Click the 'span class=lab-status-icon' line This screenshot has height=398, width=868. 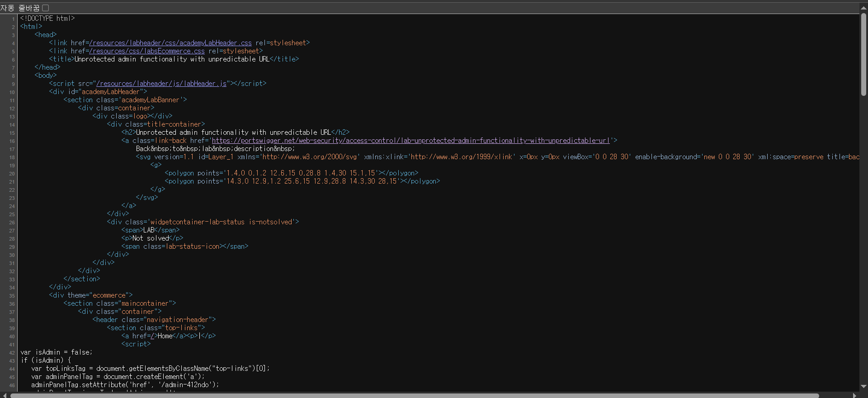click(x=185, y=246)
